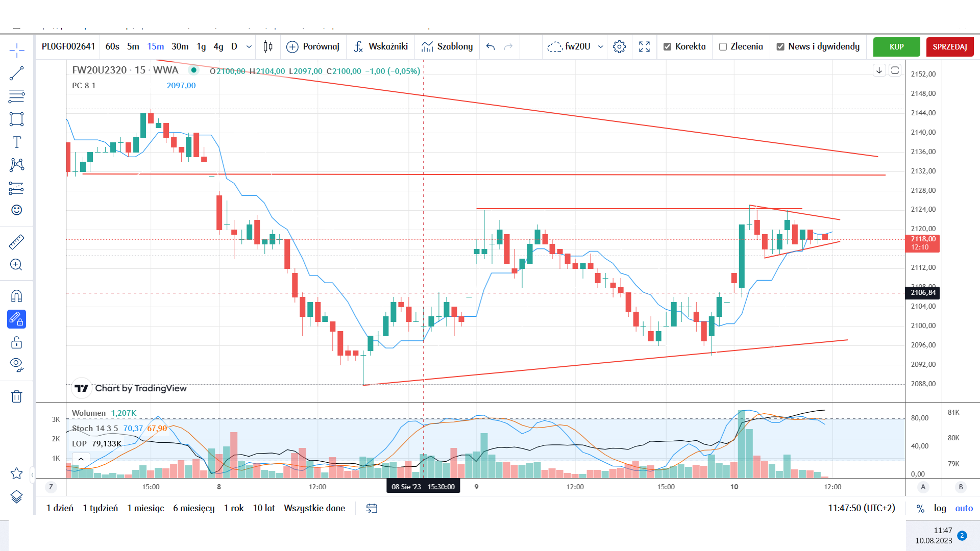The image size is (980, 551).
Task: Enter fullscreen chart mode
Action: point(644,46)
